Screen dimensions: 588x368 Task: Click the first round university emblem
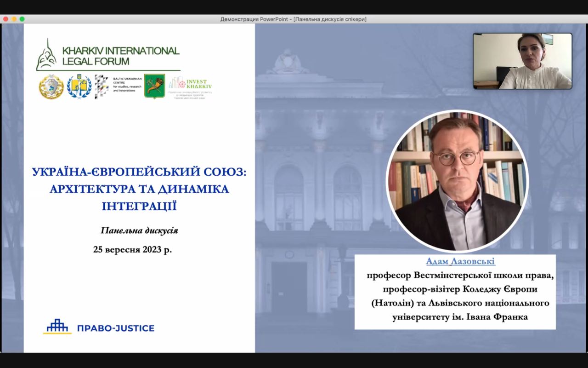(51, 87)
